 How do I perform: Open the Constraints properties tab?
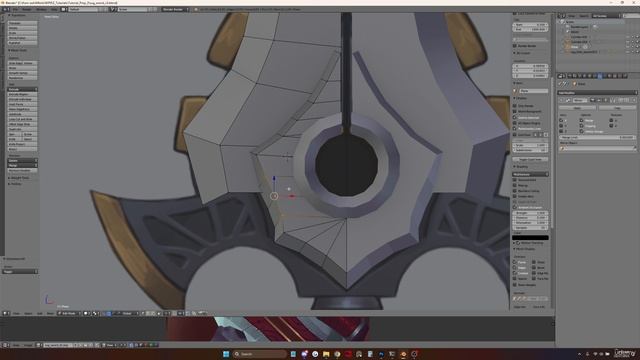tap(594, 76)
